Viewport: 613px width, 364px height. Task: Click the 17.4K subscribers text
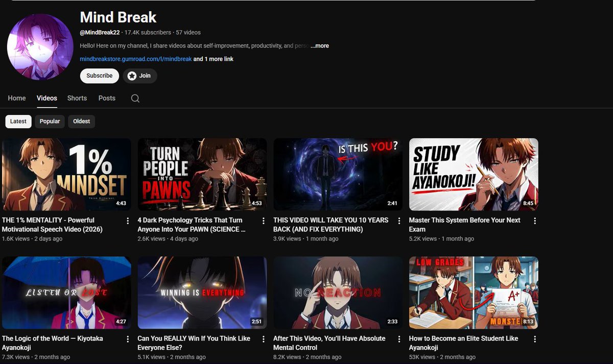pyautogui.click(x=148, y=33)
